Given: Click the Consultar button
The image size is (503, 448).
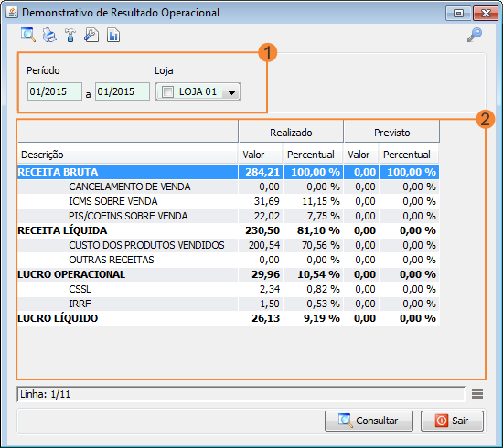Looking at the screenshot, I should point(369,421).
